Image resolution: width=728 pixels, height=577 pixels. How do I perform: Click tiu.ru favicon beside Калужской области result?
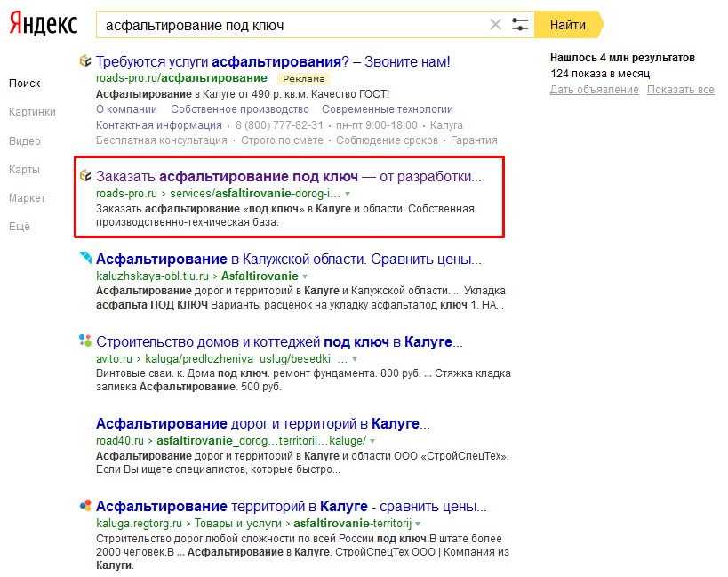pyautogui.click(x=85, y=258)
